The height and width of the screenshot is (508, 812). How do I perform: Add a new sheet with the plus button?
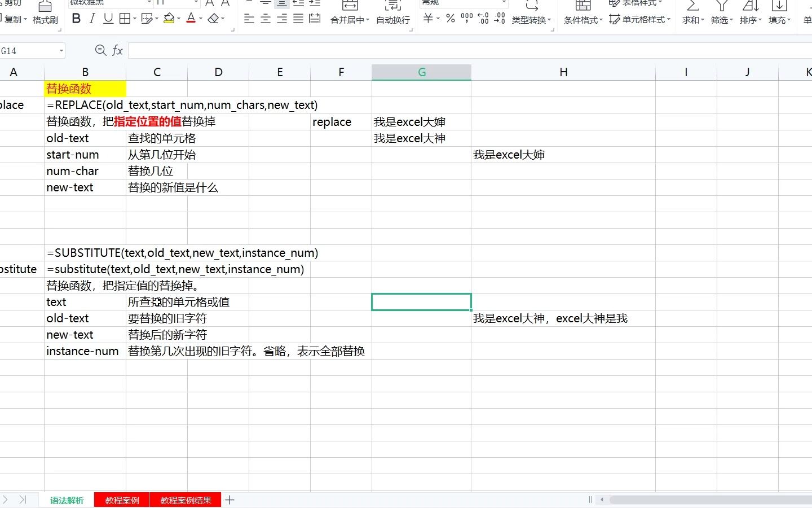tap(229, 500)
